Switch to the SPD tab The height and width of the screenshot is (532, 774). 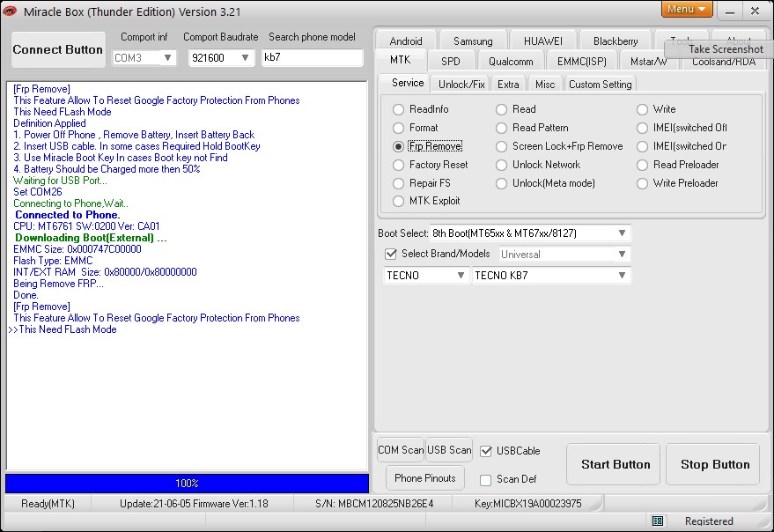point(451,62)
